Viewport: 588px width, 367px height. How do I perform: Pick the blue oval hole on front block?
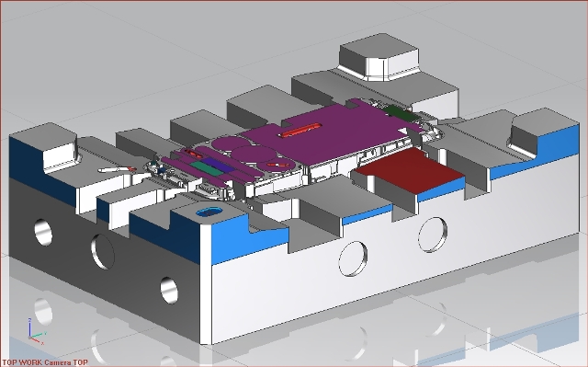coord(209,212)
